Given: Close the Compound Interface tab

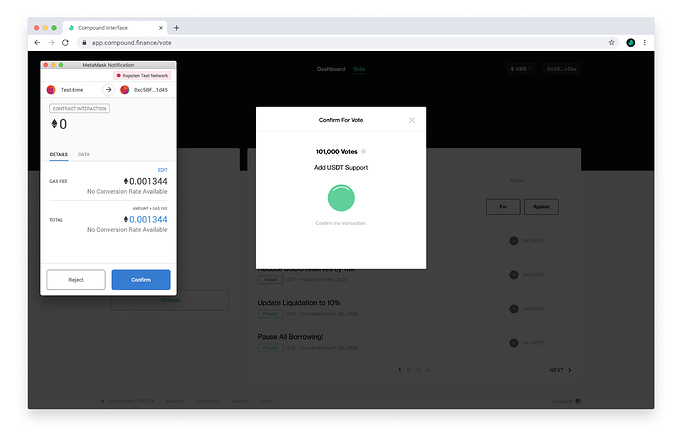Looking at the screenshot, I should click(161, 28).
